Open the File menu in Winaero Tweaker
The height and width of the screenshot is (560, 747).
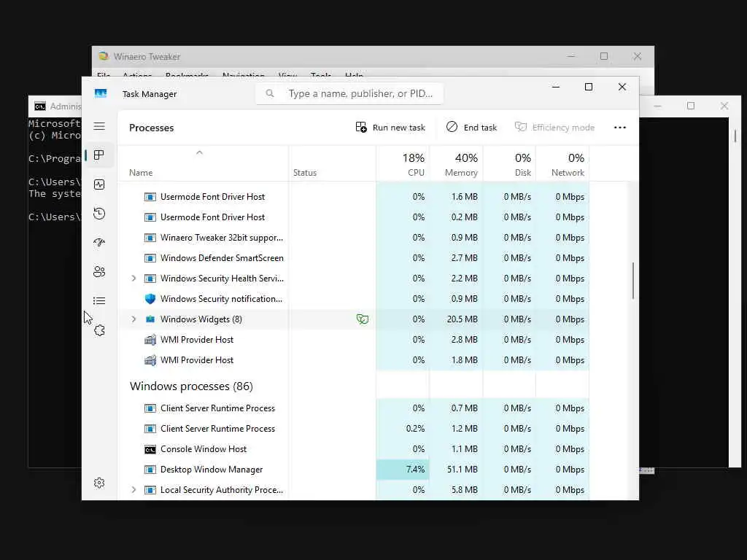click(104, 75)
